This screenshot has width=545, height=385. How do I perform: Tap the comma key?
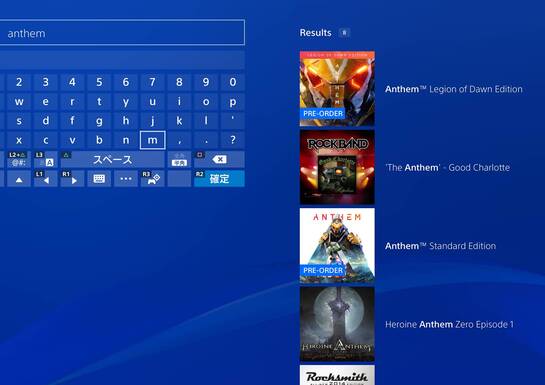tap(179, 140)
